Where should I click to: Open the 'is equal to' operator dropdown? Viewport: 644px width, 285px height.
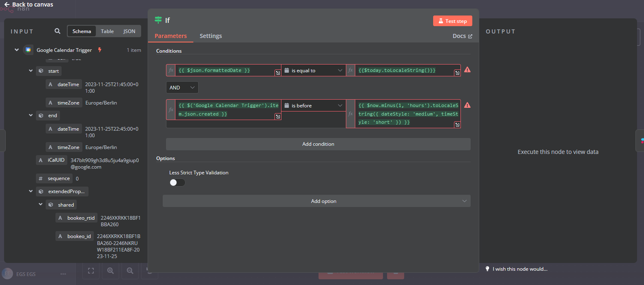[314, 70]
